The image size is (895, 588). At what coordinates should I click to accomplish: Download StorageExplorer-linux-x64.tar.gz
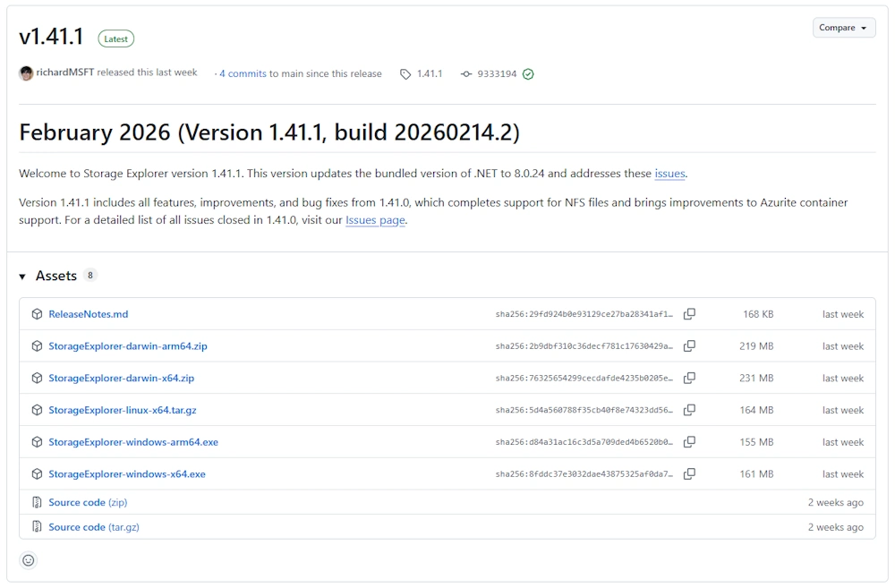tap(122, 410)
